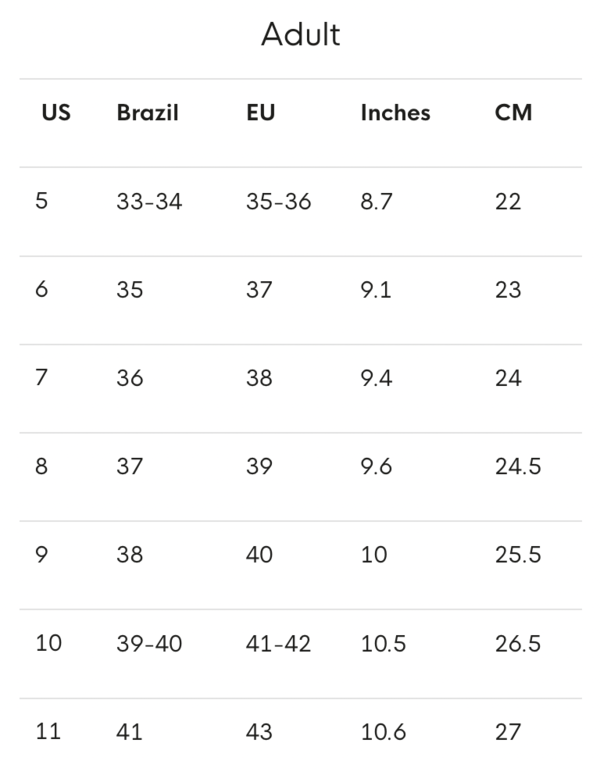Click the 8.7 inches cell
Image resolution: width=600 pixels, height=775 pixels.
pyautogui.click(x=376, y=202)
